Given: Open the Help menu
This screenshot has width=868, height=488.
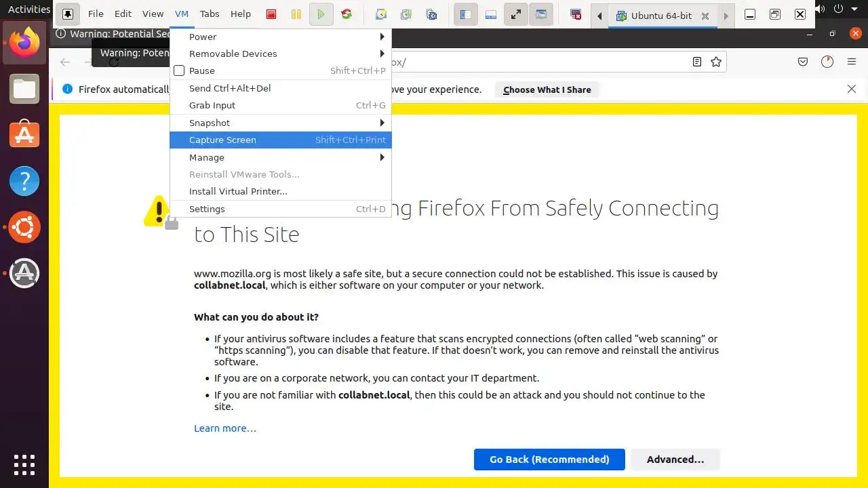Looking at the screenshot, I should (x=240, y=14).
